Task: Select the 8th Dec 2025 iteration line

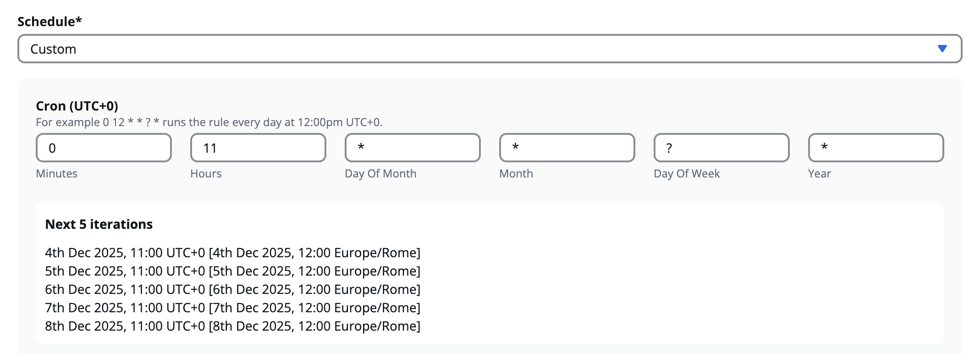Action: tap(232, 326)
